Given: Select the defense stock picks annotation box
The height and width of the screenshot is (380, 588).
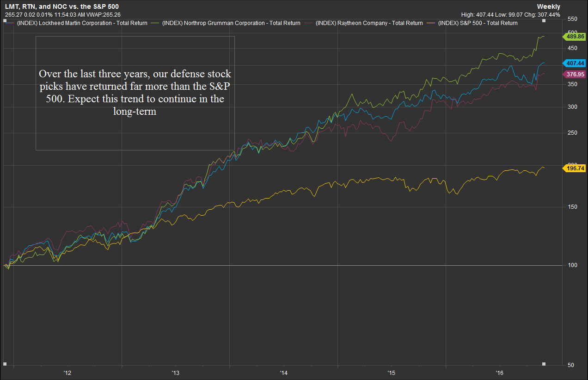Looking at the screenshot, I should click(135, 93).
